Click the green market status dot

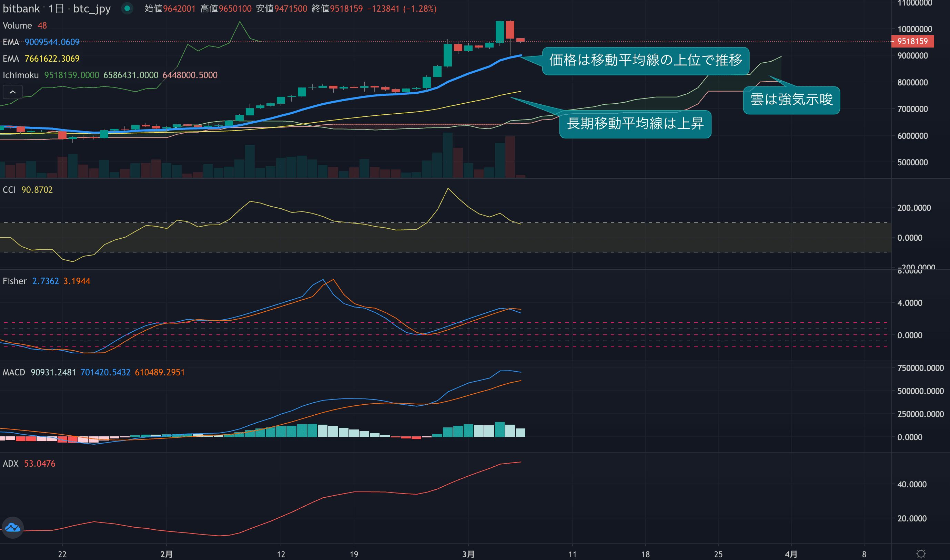click(127, 8)
